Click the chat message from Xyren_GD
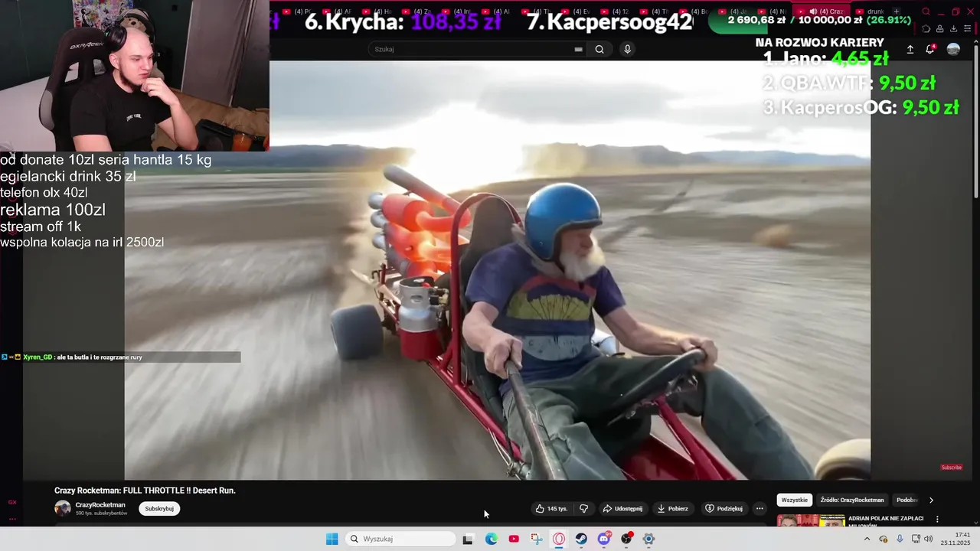The width and height of the screenshot is (980, 551). [120, 357]
